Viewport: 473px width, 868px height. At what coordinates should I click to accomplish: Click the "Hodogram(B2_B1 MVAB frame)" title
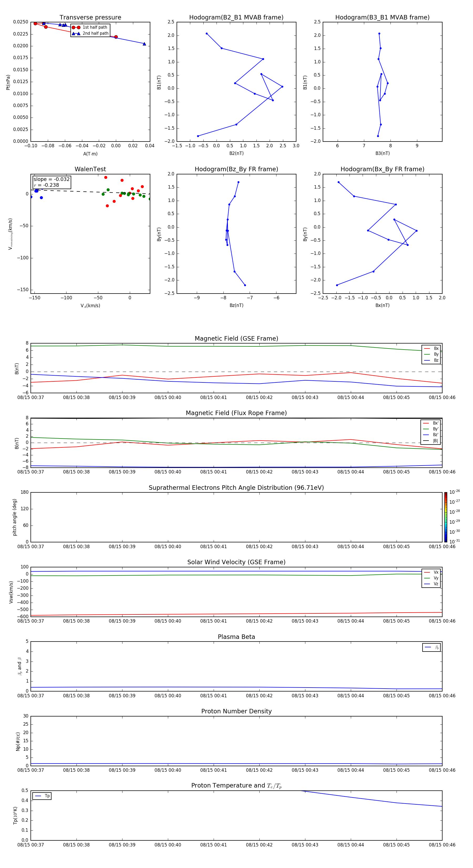tap(236, 18)
